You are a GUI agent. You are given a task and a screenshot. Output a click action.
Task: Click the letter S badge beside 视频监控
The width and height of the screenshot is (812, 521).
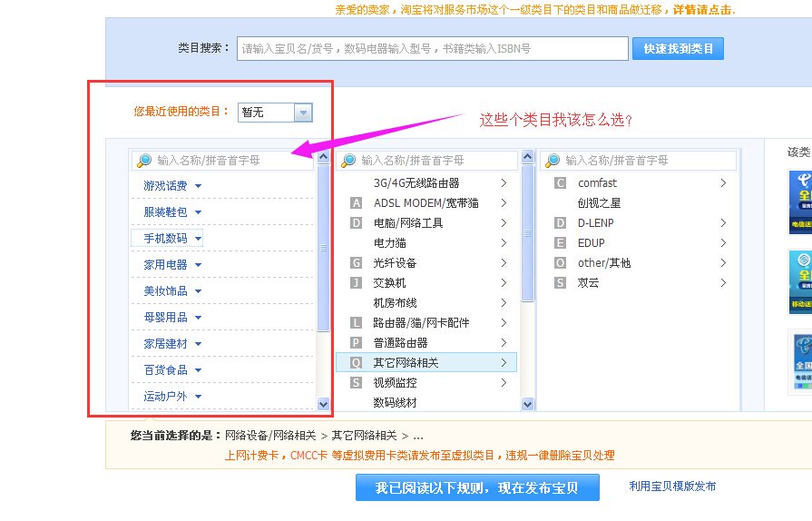click(x=356, y=383)
